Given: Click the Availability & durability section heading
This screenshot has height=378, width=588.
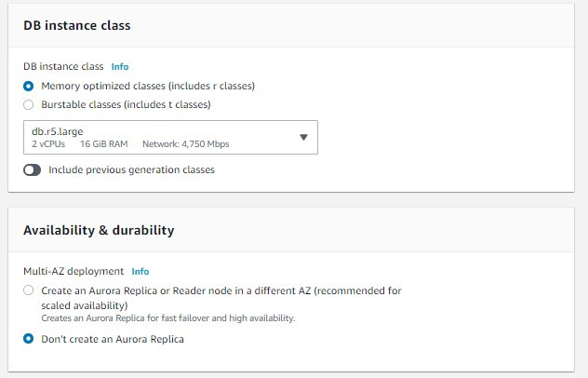Looking at the screenshot, I should tap(99, 230).
